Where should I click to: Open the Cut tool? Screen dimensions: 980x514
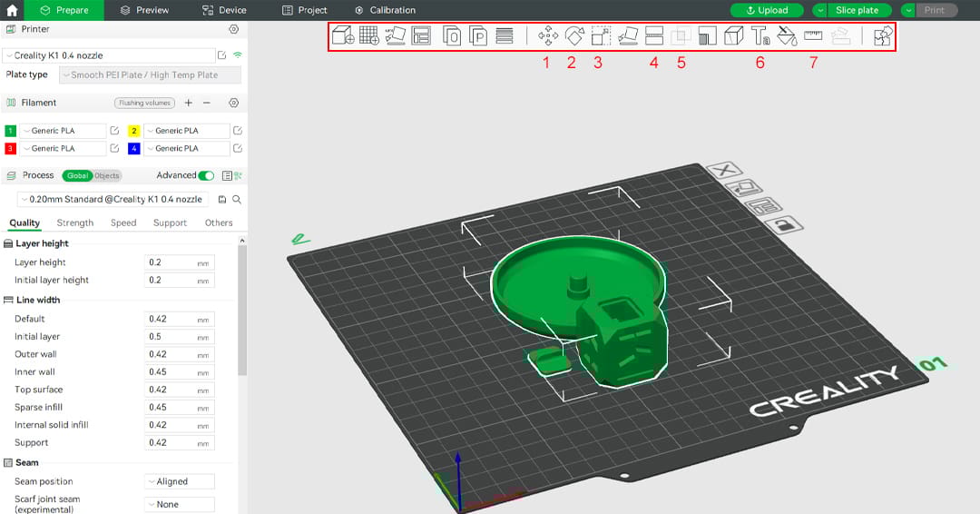tap(653, 36)
